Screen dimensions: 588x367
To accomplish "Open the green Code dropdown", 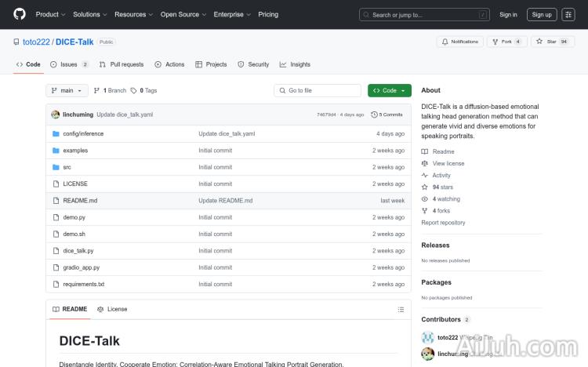I will [x=389, y=91].
